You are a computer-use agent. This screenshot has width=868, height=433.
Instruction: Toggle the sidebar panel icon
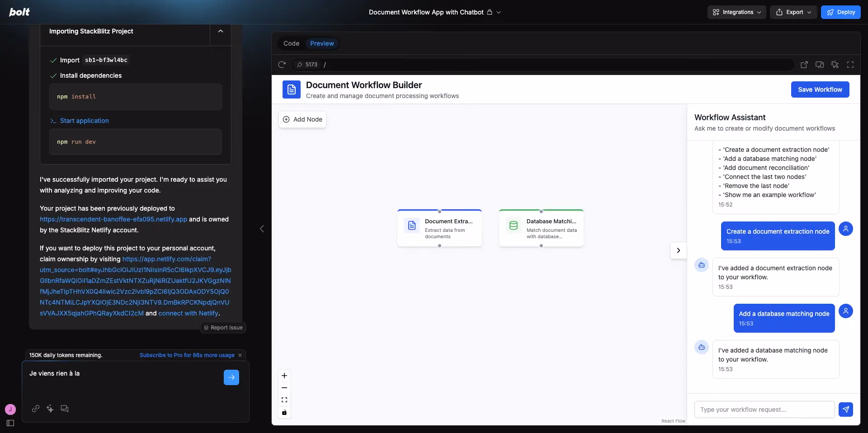point(10,423)
